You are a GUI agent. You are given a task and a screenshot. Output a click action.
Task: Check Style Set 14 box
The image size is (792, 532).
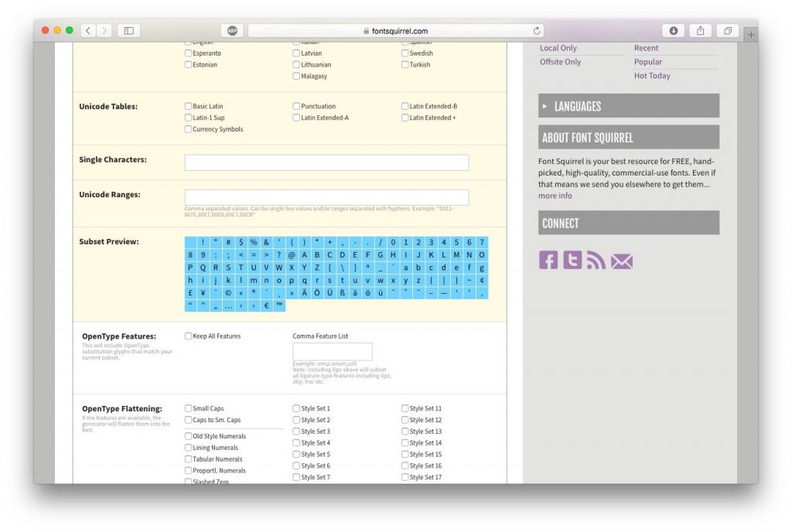tap(405, 442)
